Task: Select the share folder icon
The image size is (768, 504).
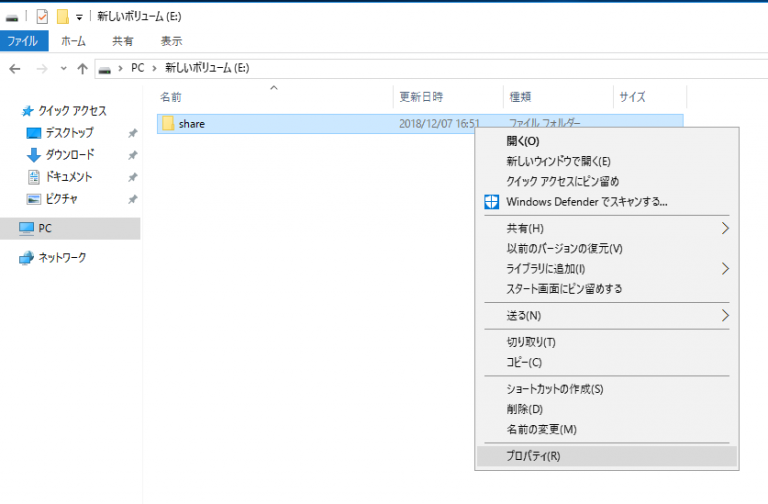Action: click(x=168, y=123)
